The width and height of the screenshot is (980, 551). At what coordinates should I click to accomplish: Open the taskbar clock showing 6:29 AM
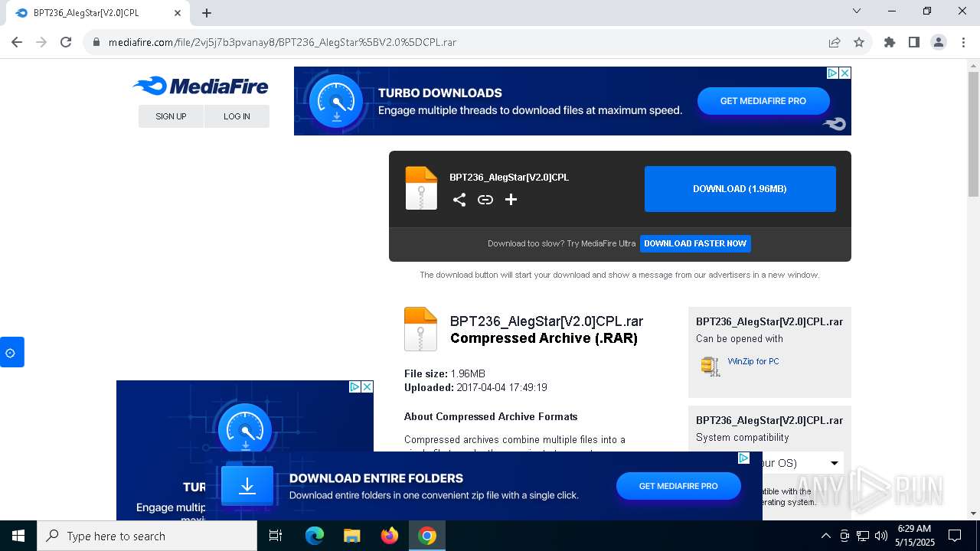pos(915,536)
